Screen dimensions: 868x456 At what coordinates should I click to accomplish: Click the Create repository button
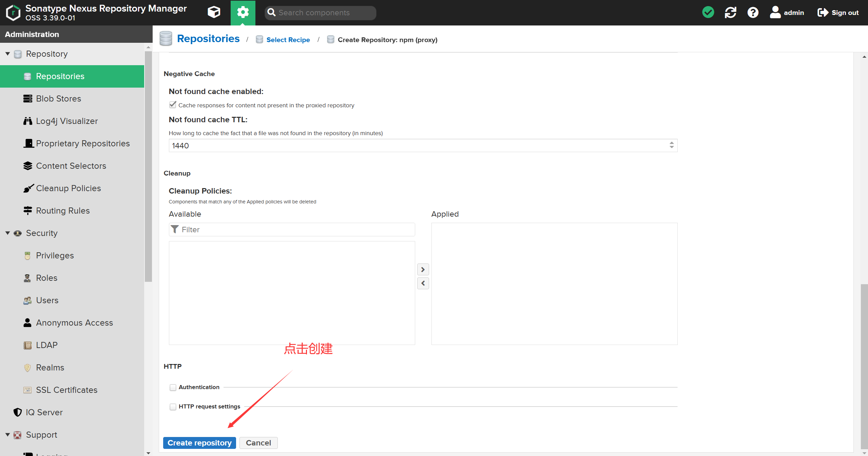pos(199,443)
